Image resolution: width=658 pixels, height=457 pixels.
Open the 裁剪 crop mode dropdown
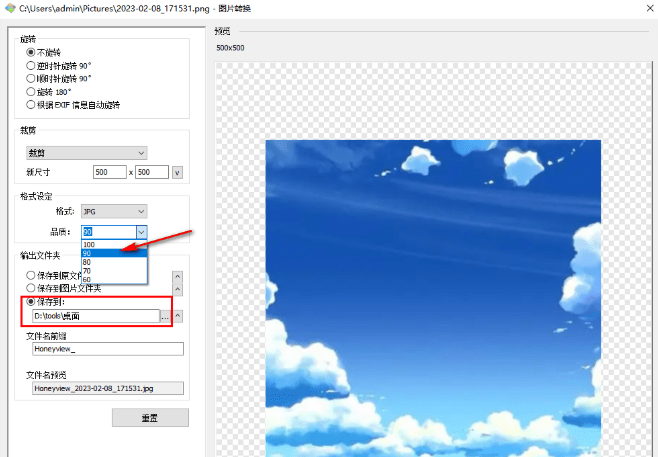(87, 153)
